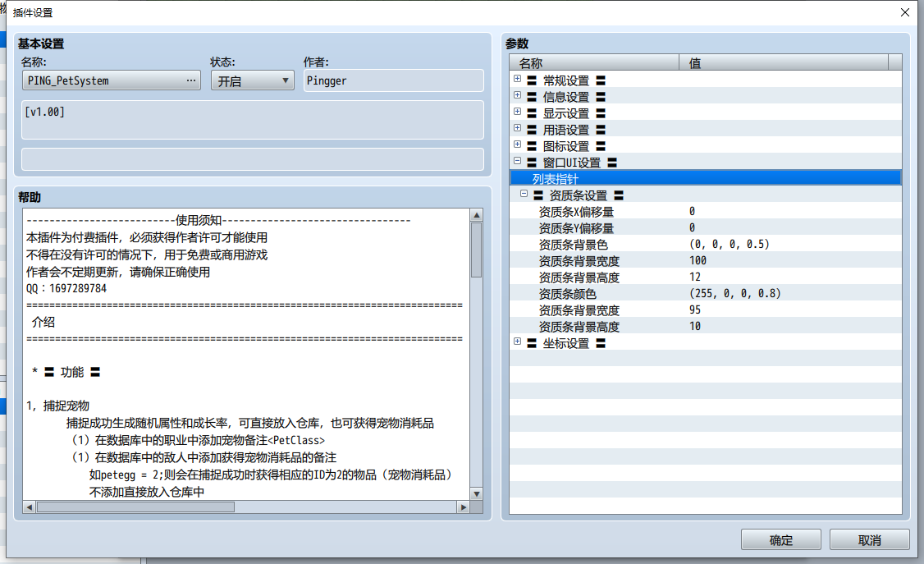Select the 资质条背景色 parameter row
This screenshot has height=564, width=924.
(706, 244)
